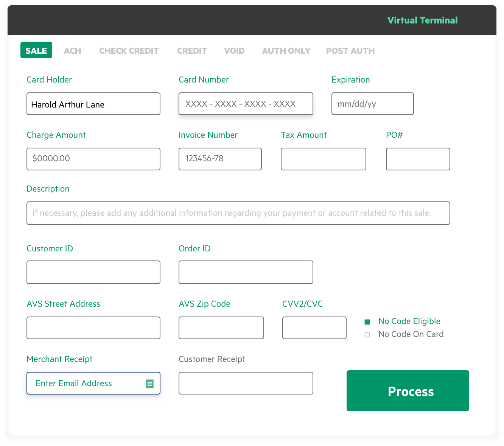Click the CVV2/CVC field
This screenshot has height=446, width=504.
click(x=314, y=327)
